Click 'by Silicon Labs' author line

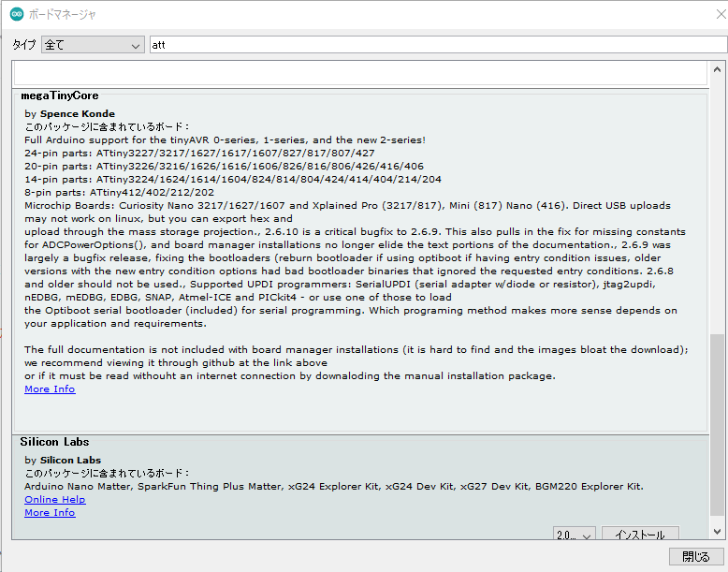click(63, 460)
